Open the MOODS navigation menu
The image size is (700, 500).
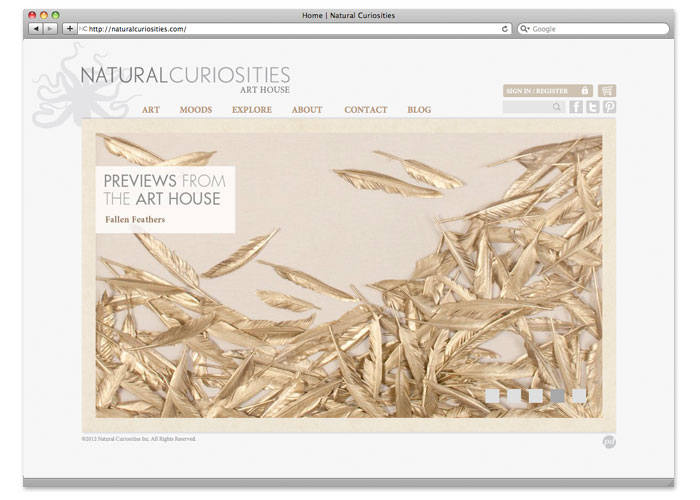click(x=195, y=110)
